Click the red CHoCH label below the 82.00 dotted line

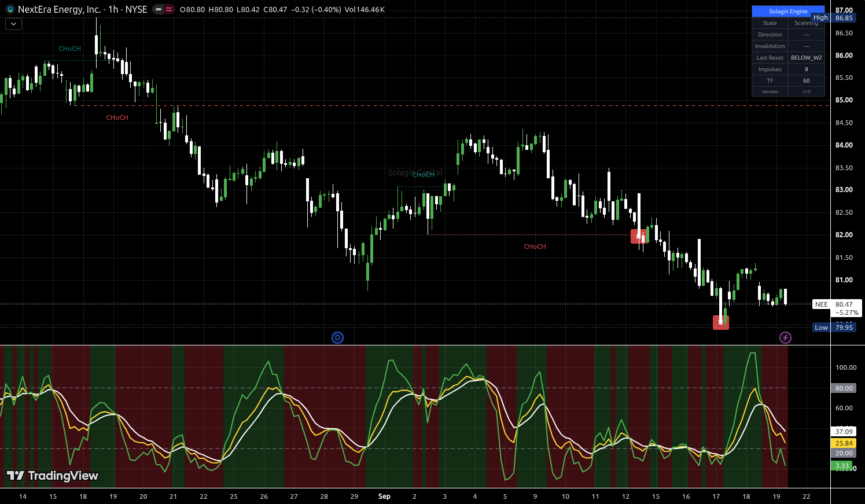[535, 247]
